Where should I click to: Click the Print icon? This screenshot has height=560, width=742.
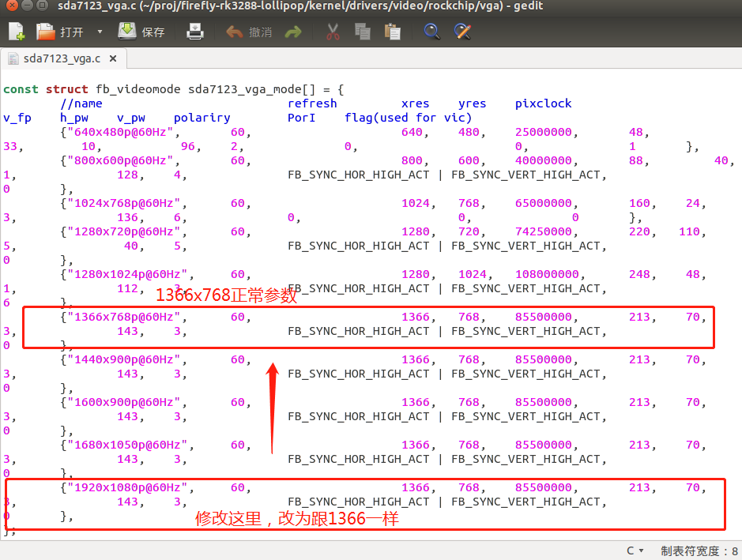tap(195, 32)
